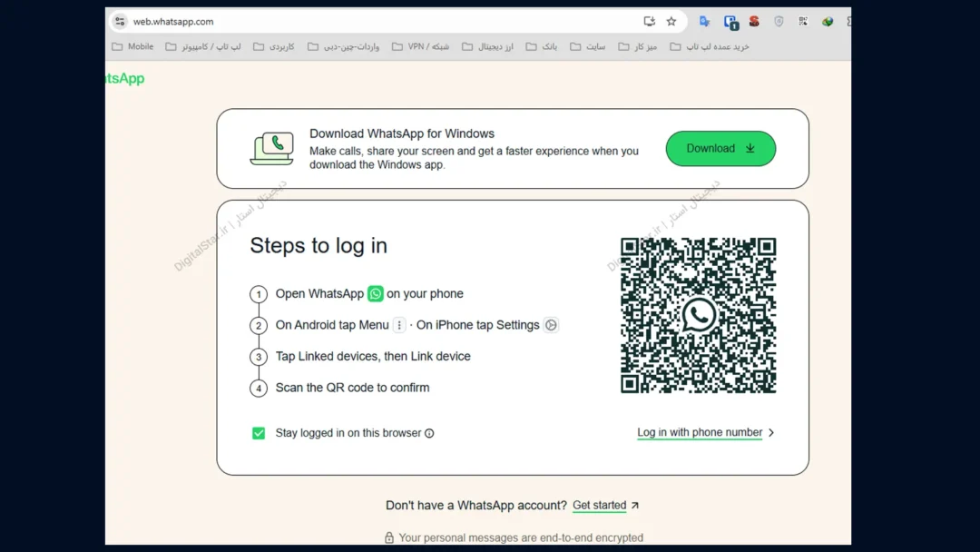Click the Get started link

coord(599,506)
